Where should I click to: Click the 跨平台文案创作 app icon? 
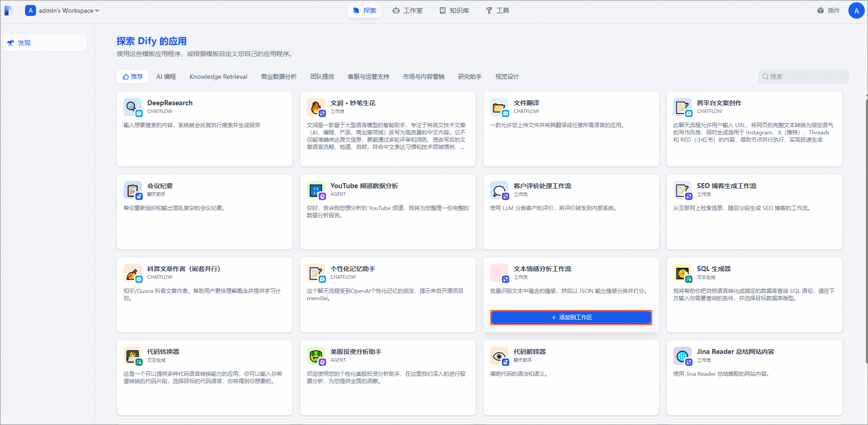(682, 107)
